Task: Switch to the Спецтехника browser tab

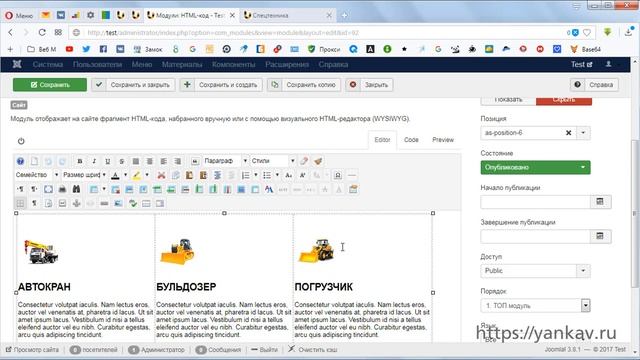Action: 287,15
